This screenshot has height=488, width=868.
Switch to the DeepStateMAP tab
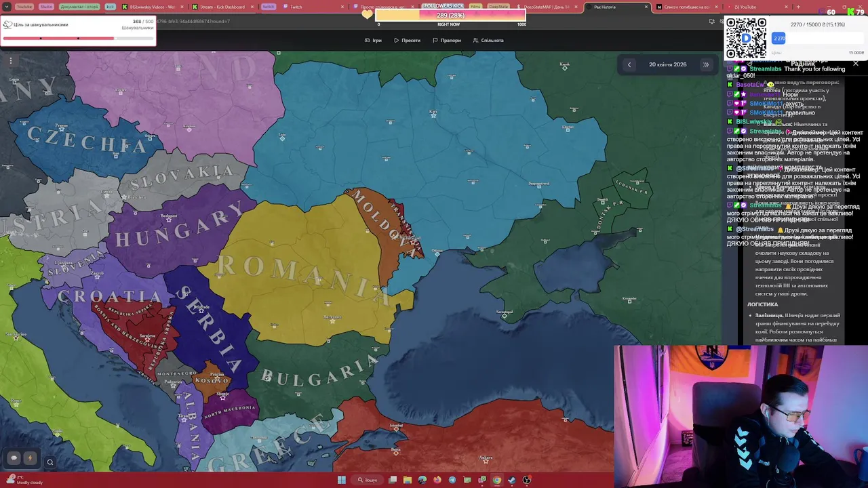click(546, 7)
